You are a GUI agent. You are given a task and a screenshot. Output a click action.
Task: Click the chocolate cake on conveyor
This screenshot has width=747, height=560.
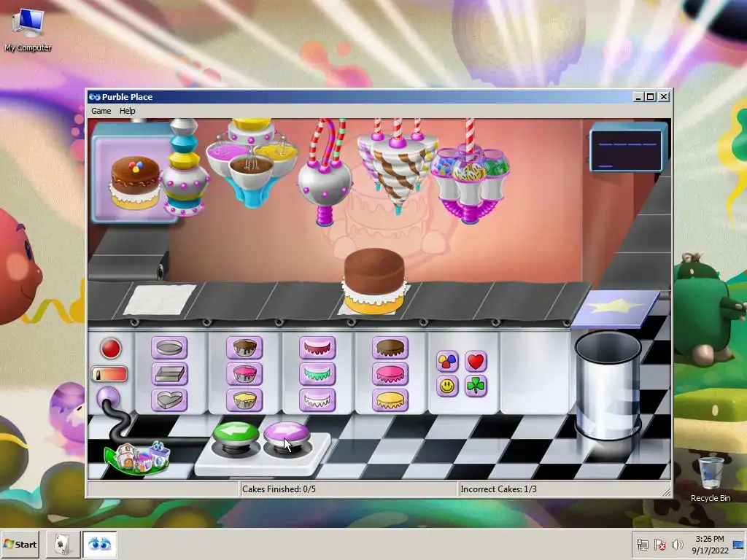(x=374, y=281)
